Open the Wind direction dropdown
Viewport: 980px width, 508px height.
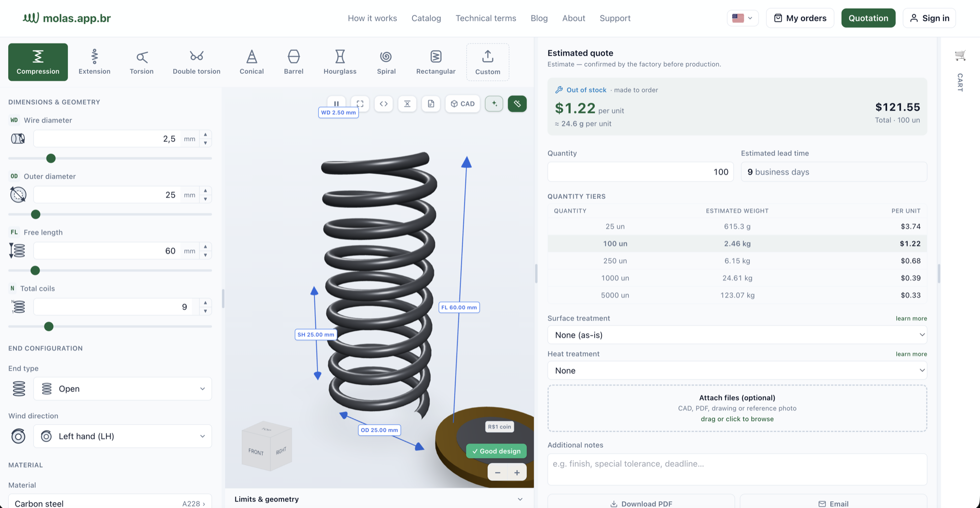point(122,436)
